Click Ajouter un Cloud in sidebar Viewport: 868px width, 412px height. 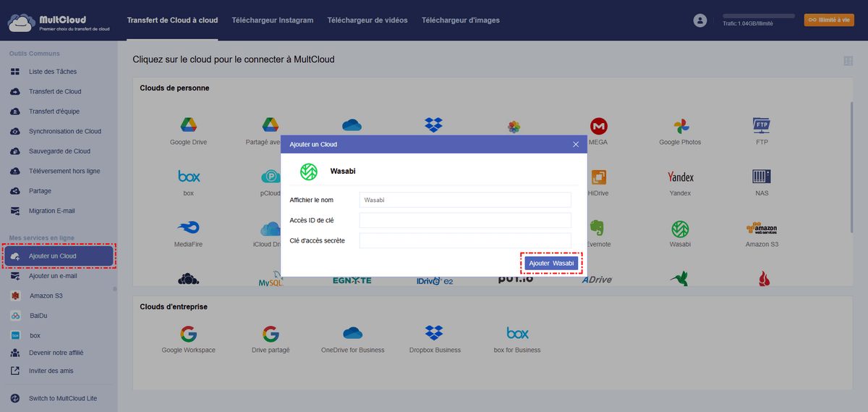pos(59,256)
